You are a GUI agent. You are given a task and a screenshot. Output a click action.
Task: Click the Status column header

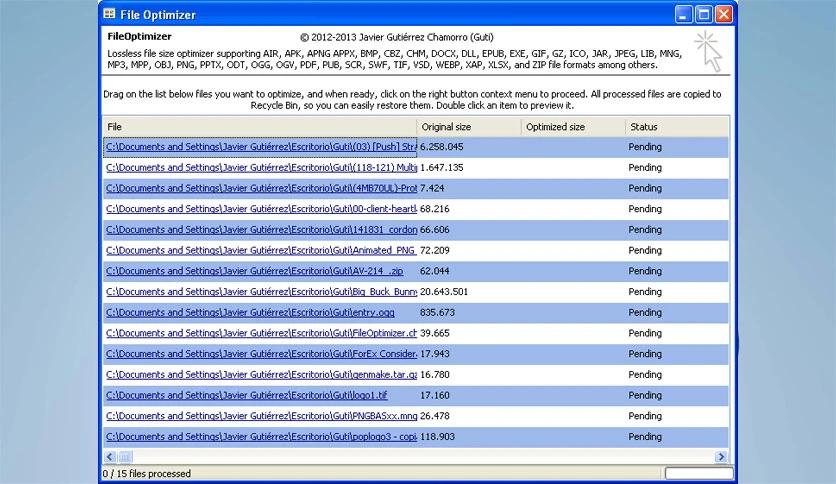tap(677, 127)
